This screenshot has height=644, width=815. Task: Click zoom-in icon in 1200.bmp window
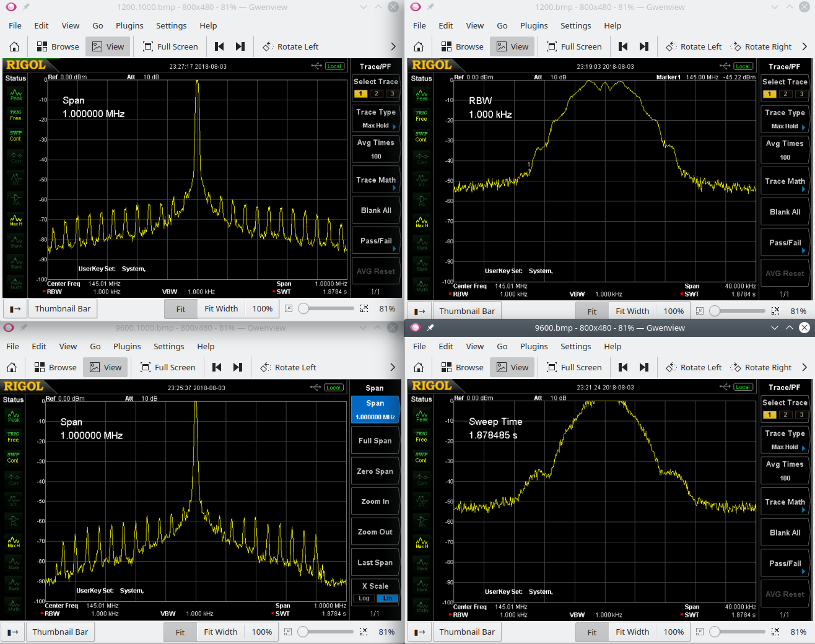pyautogui.click(x=775, y=311)
